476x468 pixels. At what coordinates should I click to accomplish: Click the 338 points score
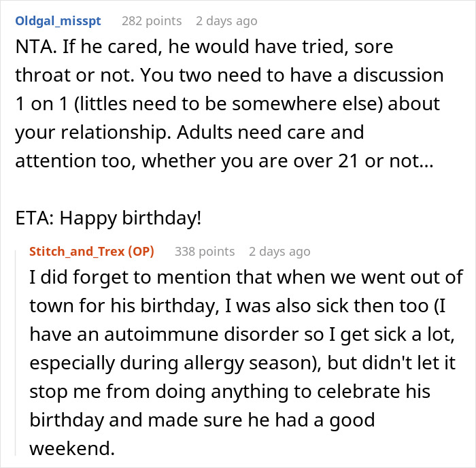pyautogui.click(x=205, y=251)
